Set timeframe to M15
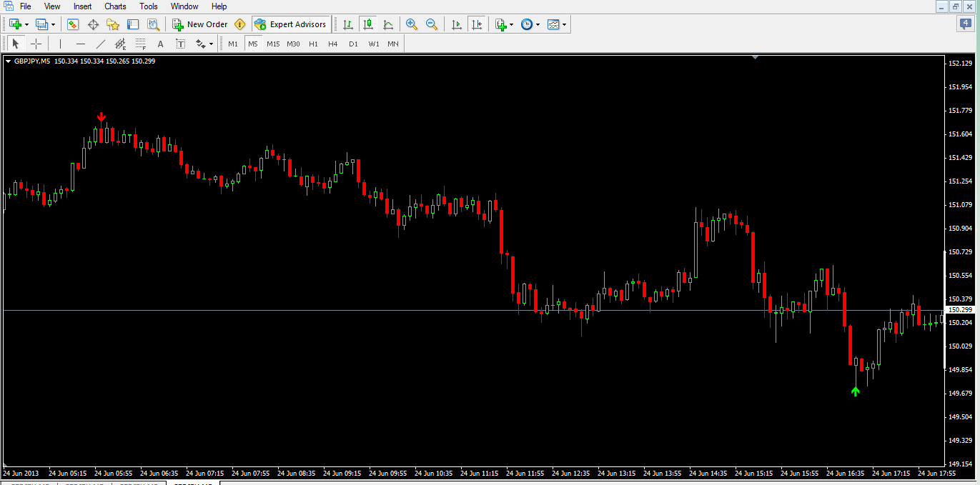Viewport: 980px width, 485px height. coord(273,44)
